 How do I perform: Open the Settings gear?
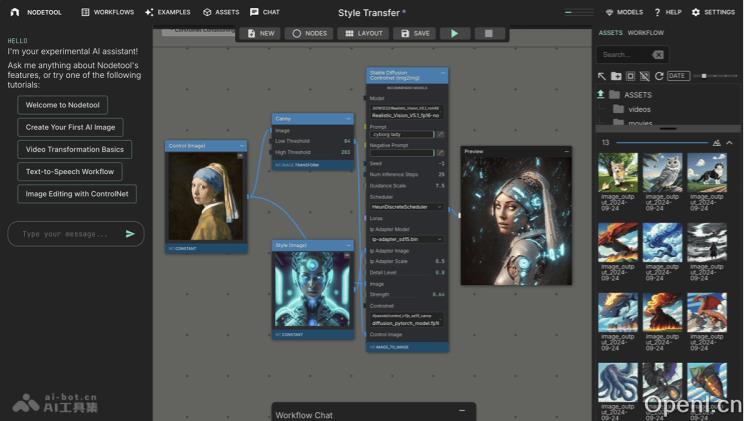point(713,12)
